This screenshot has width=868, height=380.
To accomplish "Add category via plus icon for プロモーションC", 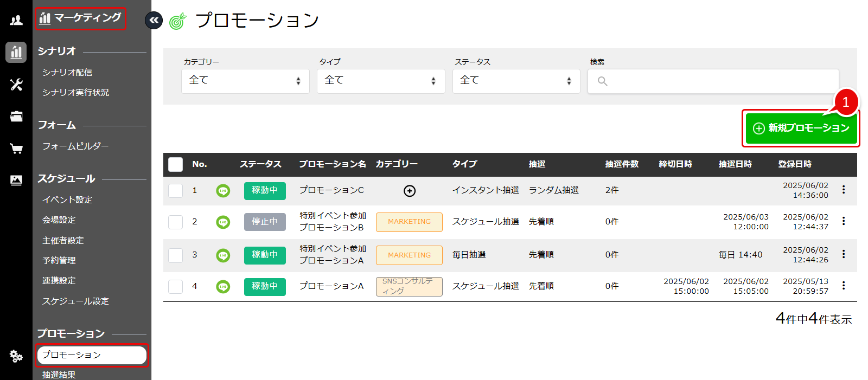I will pyautogui.click(x=410, y=191).
